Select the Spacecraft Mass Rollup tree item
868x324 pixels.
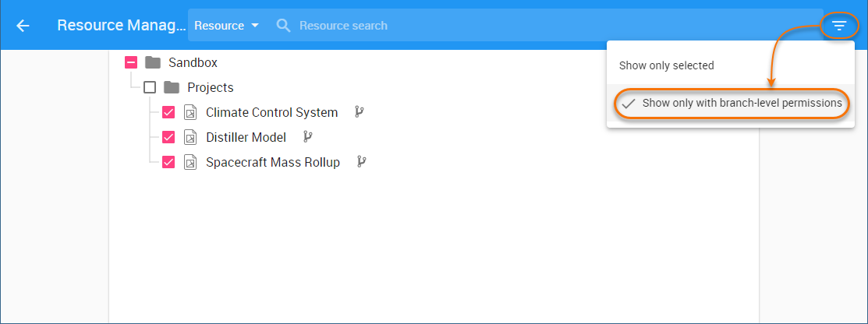(x=272, y=162)
